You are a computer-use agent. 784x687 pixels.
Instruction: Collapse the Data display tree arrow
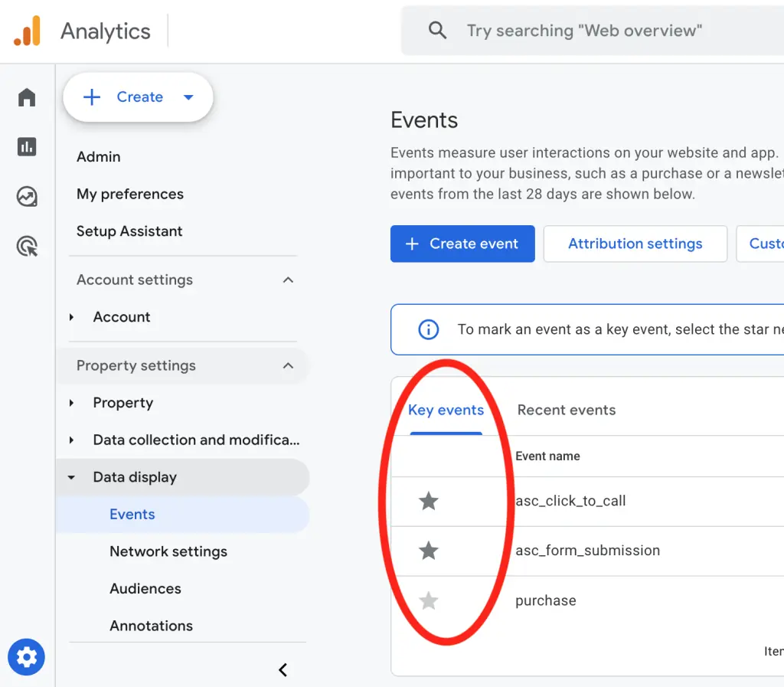(x=71, y=477)
